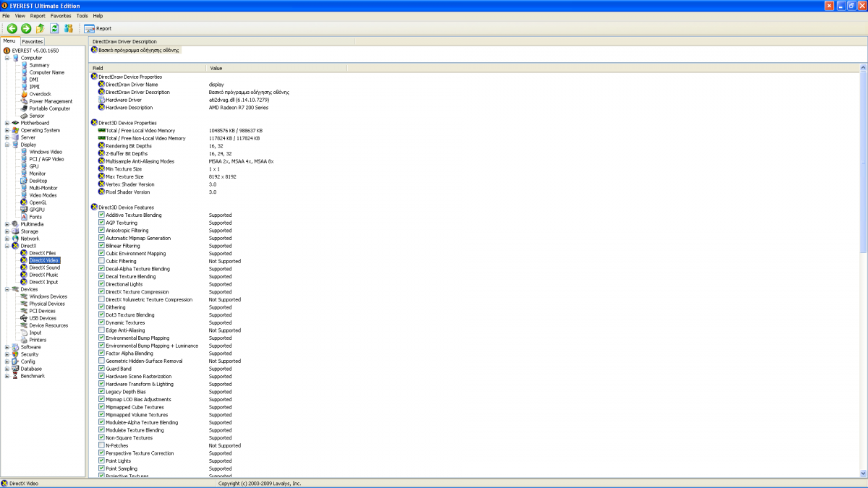Click the DirectX Volumetric Texture Compression checkbox

pyautogui.click(x=101, y=299)
